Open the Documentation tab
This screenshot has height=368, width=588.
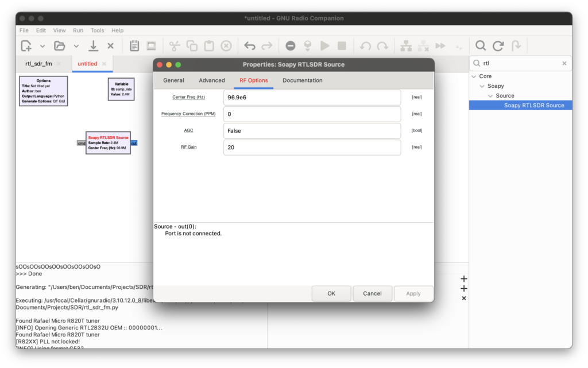click(x=302, y=80)
